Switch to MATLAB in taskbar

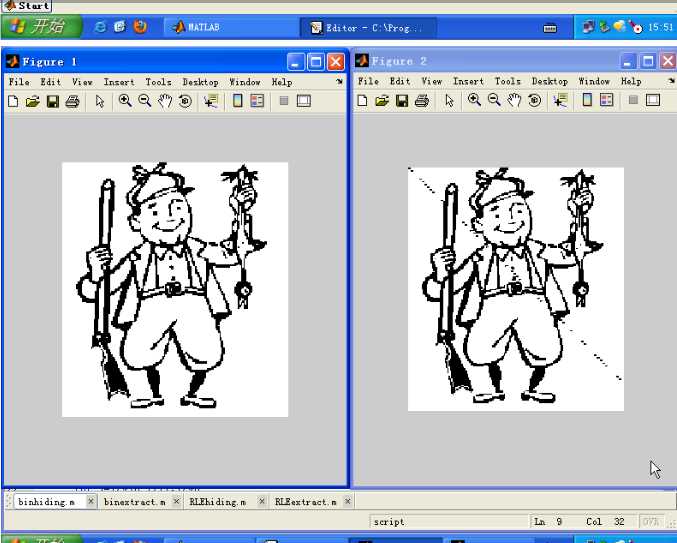click(x=231, y=28)
